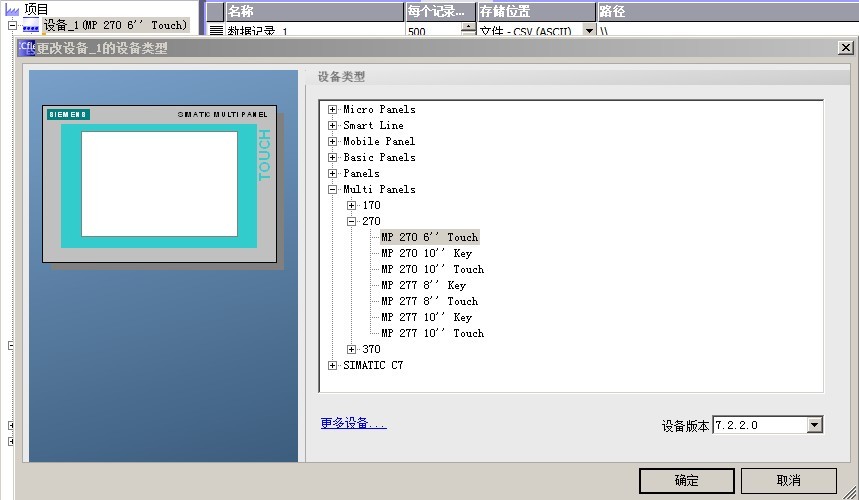This screenshot has width=859, height=500.
Task: Open the 更多设备 link
Action: (x=353, y=423)
